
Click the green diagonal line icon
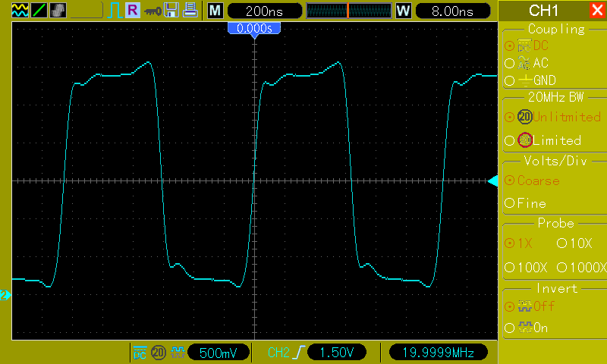(39, 11)
